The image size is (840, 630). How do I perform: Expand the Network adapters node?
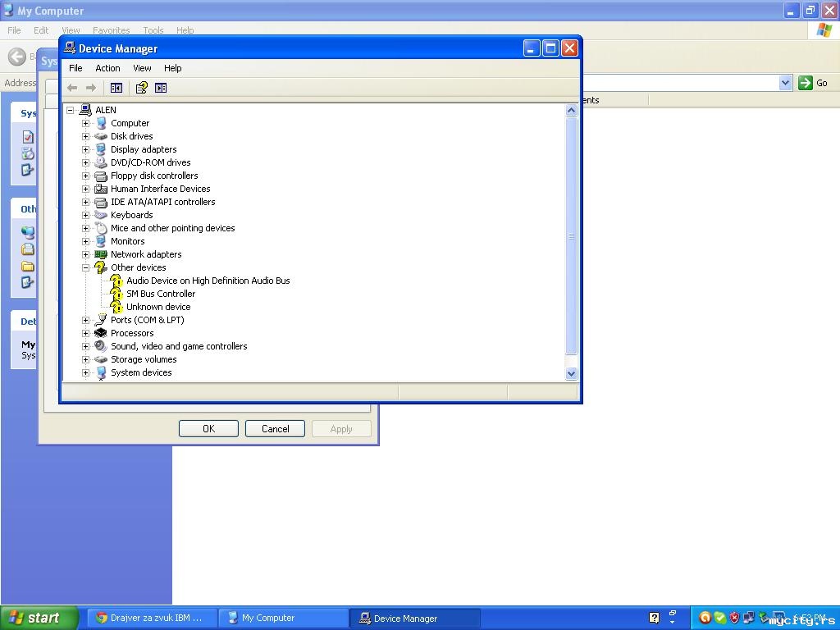pos(85,254)
